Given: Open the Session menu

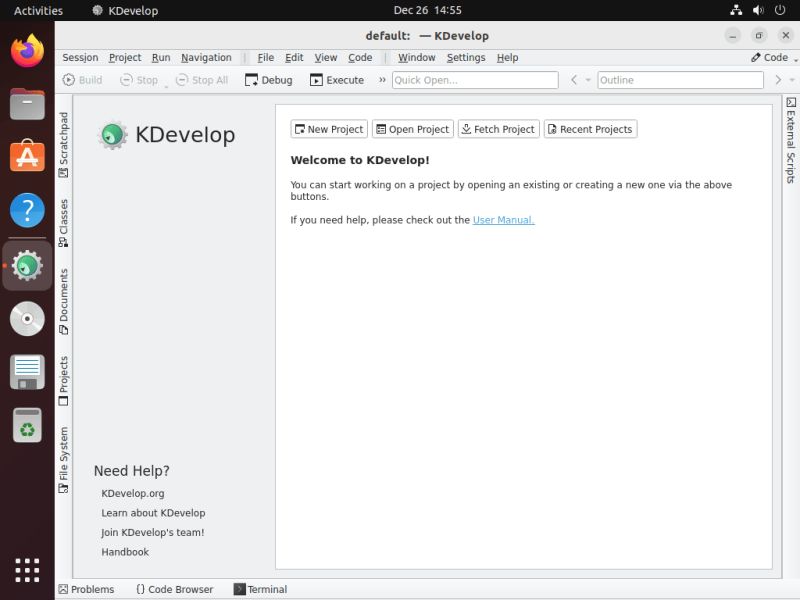Looking at the screenshot, I should [80, 57].
